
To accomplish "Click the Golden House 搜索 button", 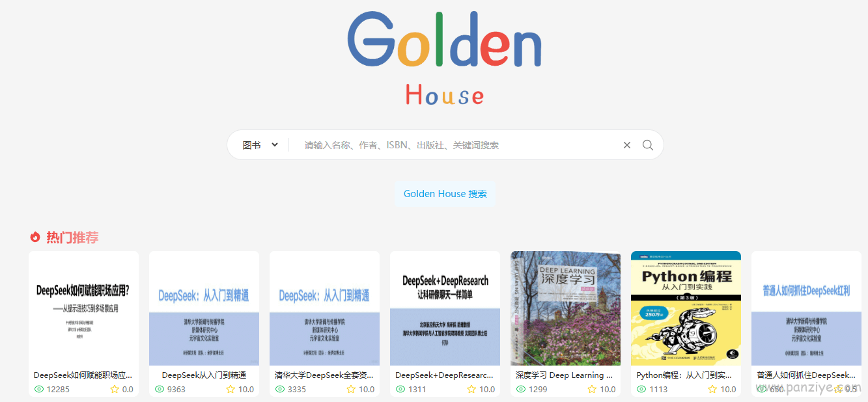I will pyautogui.click(x=445, y=194).
